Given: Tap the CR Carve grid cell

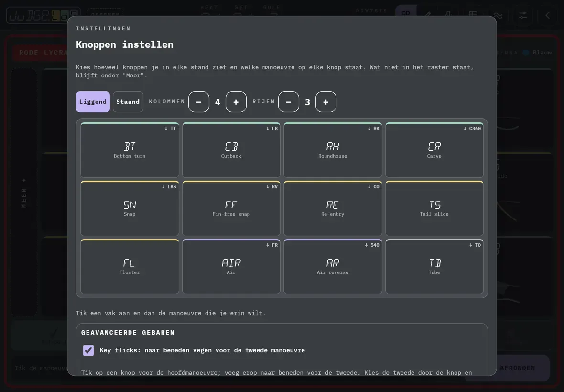Looking at the screenshot, I should pyautogui.click(x=434, y=150).
